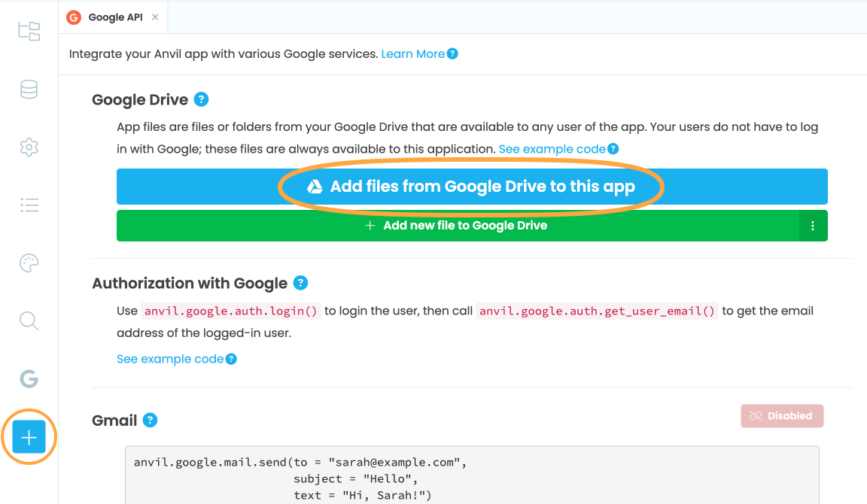The height and width of the screenshot is (504, 867).
Task: Expand the help bubble next to Learn More
Action: 452,53
